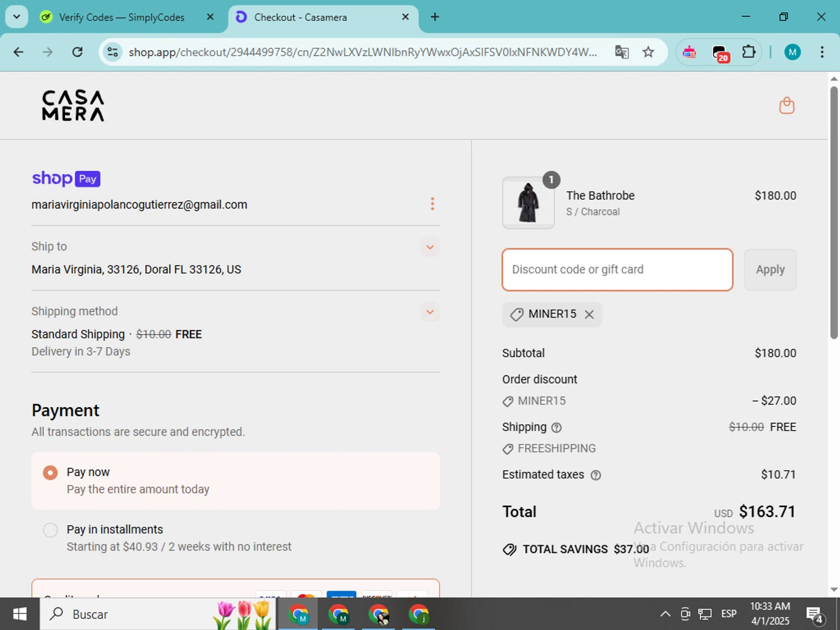
Task: Open the fourth Chrome taskbar icon
Action: pyautogui.click(x=419, y=614)
